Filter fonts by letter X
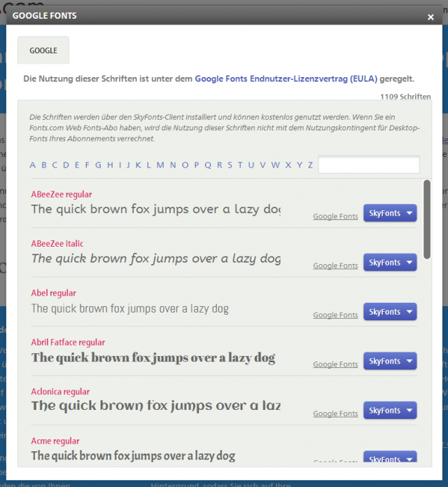This screenshot has width=448, height=487. pyautogui.click(x=288, y=165)
